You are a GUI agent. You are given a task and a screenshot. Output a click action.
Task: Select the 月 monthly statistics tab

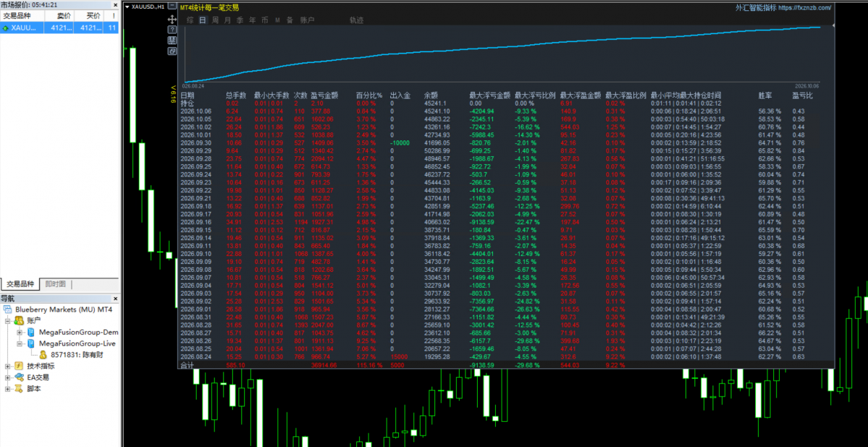[227, 20]
